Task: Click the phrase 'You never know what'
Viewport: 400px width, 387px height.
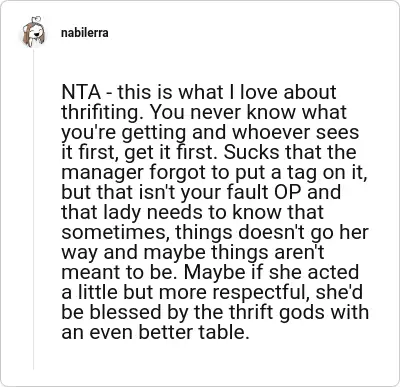Action: pyautogui.click(x=248, y=113)
